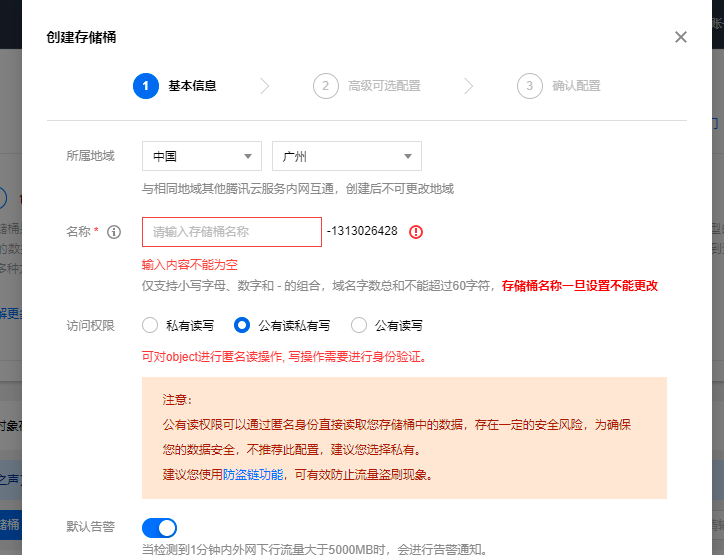This screenshot has height=555, width=724.
Task: Go to the 高级可选配置 step tab
Action: pyautogui.click(x=383, y=86)
